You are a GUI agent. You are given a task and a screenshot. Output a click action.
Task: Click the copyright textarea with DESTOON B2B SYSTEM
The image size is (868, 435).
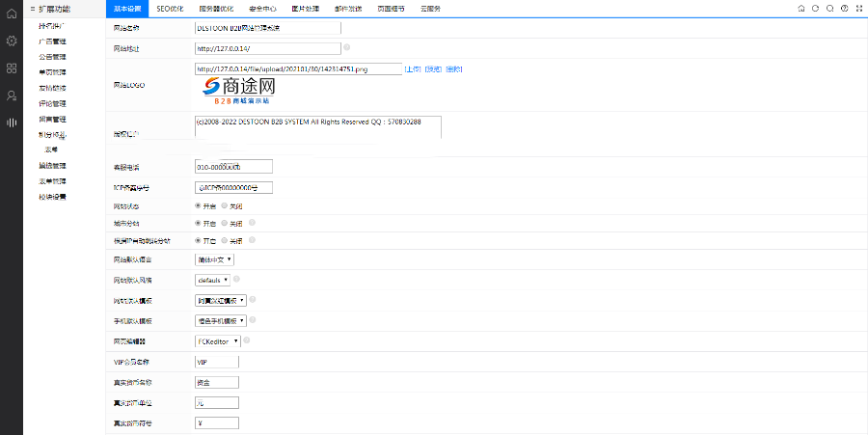click(318, 127)
